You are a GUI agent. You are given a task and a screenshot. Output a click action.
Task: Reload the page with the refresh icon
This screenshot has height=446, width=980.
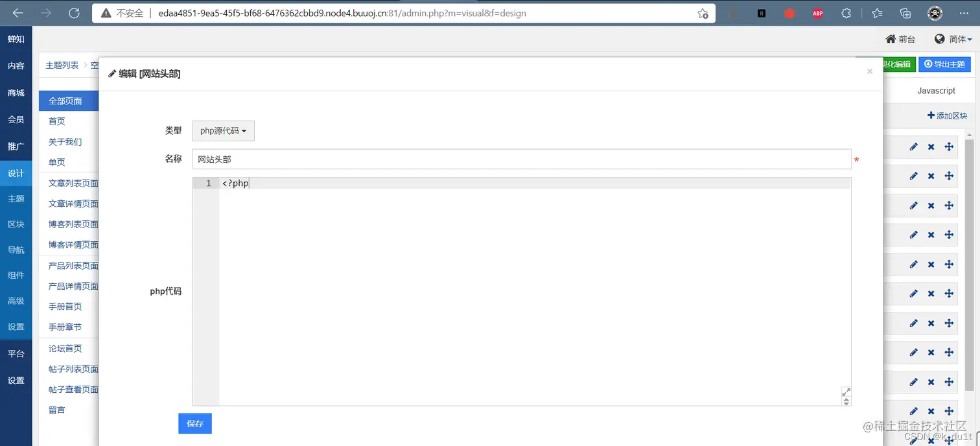tap(74, 13)
